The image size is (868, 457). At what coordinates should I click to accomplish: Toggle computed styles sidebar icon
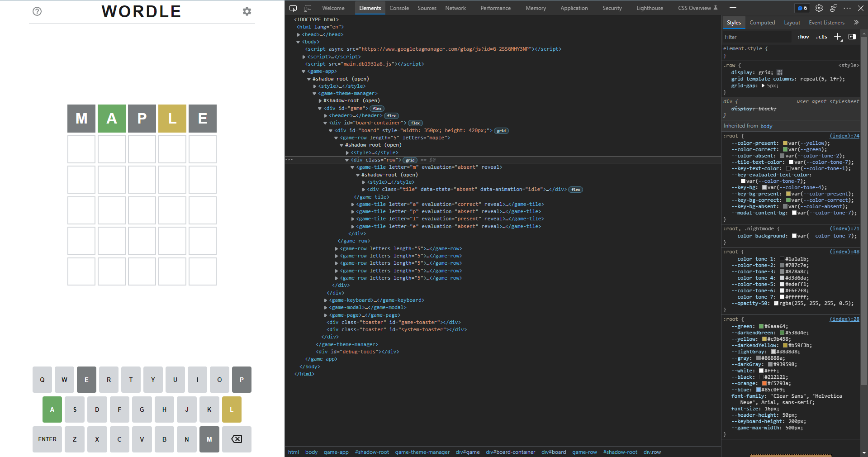coord(852,37)
